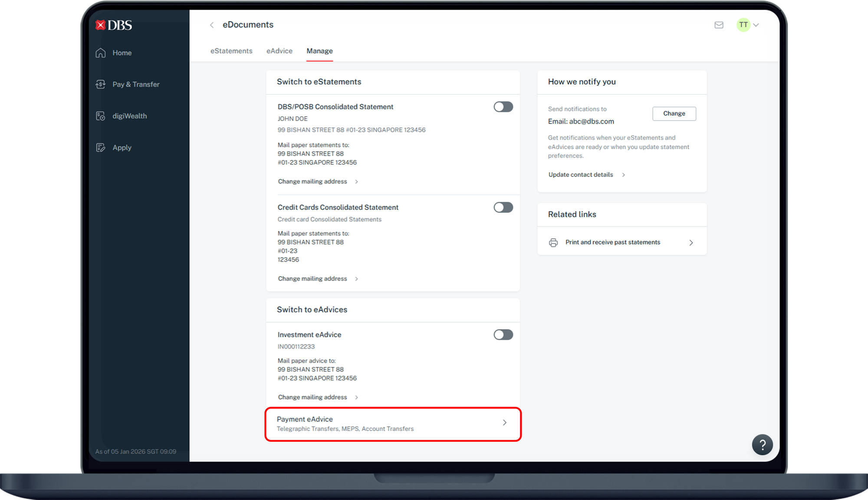Click the How we notify you heading
The height and width of the screenshot is (500, 868).
582,82
